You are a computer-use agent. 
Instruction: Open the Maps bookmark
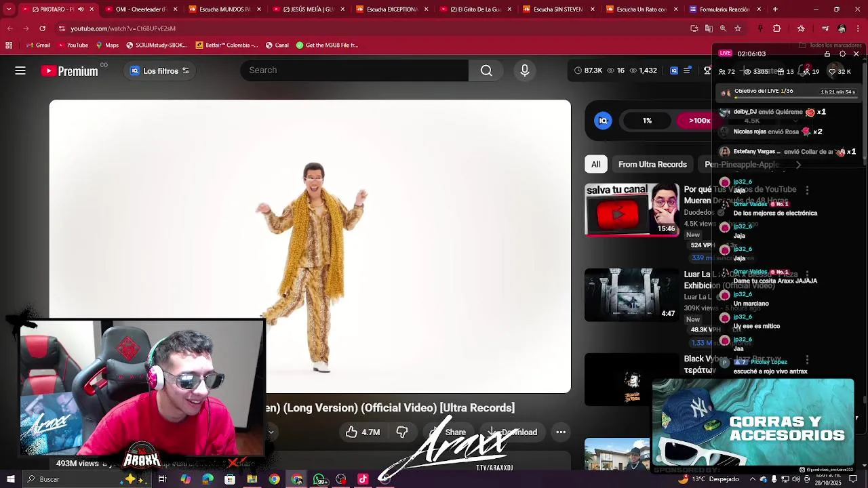[107, 45]
